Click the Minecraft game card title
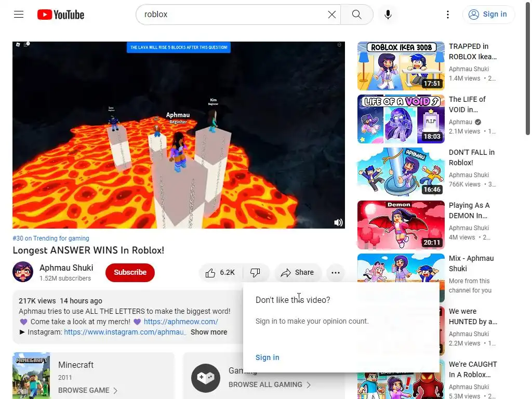The width and height of the screenshot is (532, 399). click(x=76, y=365)
